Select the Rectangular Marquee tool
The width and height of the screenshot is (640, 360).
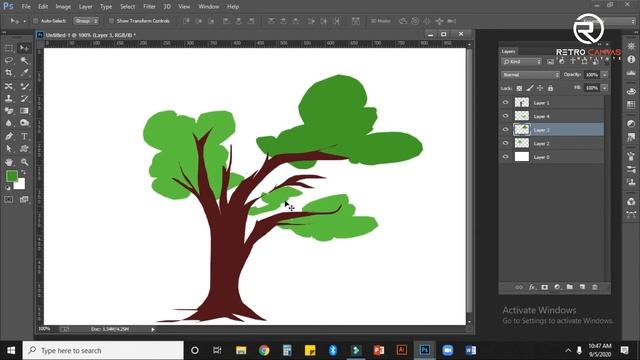[9, 48]
